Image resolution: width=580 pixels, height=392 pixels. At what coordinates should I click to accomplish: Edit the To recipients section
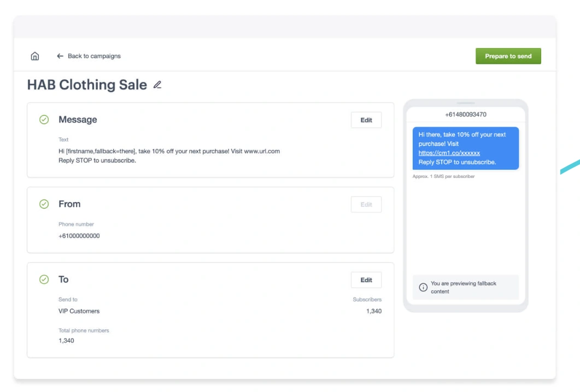point(366,280)
